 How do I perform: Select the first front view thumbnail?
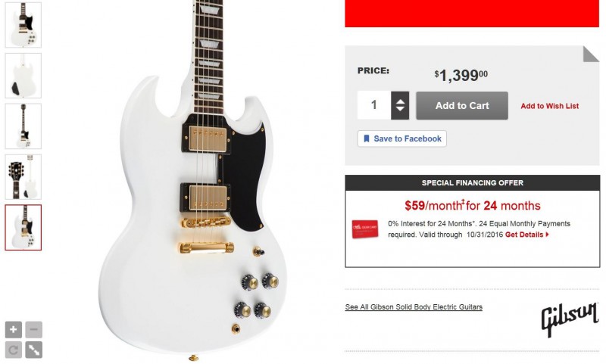coord(23,25)
